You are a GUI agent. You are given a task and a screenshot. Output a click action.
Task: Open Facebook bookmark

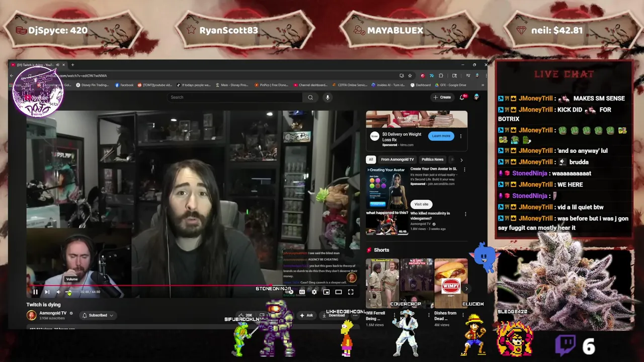[x=124, y=85]
